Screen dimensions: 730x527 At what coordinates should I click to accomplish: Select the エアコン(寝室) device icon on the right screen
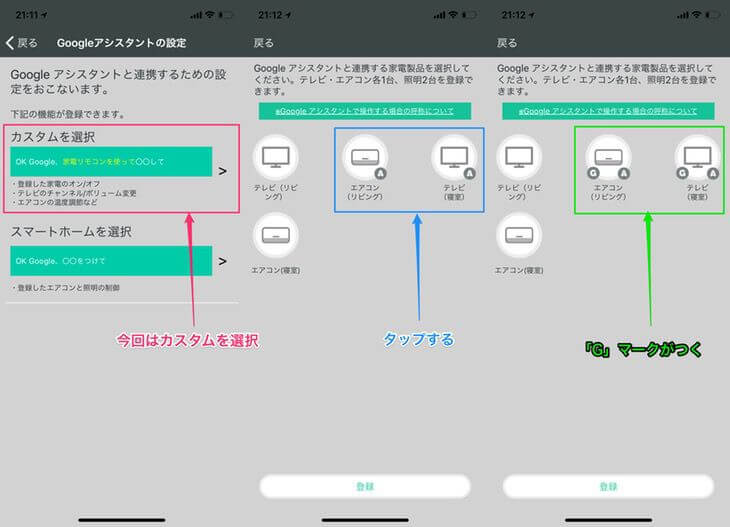(519, 235)
